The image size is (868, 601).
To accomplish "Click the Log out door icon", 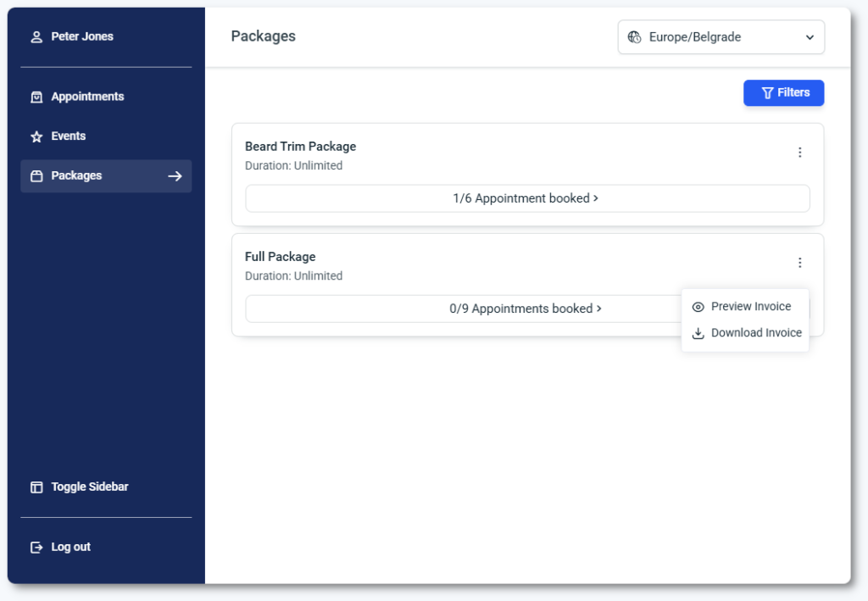I will 36,548.
